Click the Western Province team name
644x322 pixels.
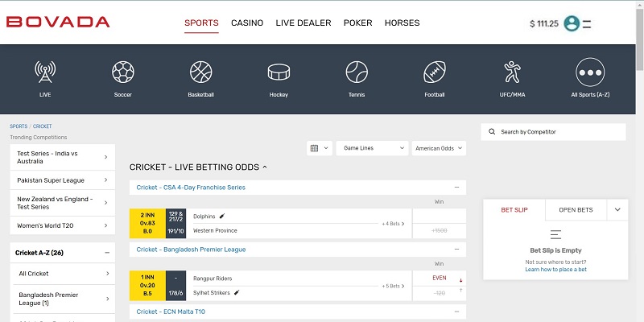(x=215, y=231)
